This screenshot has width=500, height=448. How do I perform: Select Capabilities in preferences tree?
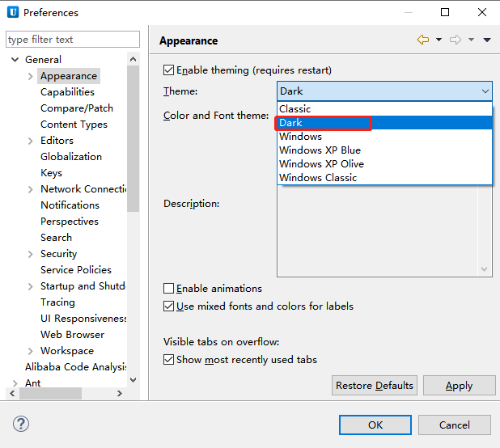tap(67, 92)
